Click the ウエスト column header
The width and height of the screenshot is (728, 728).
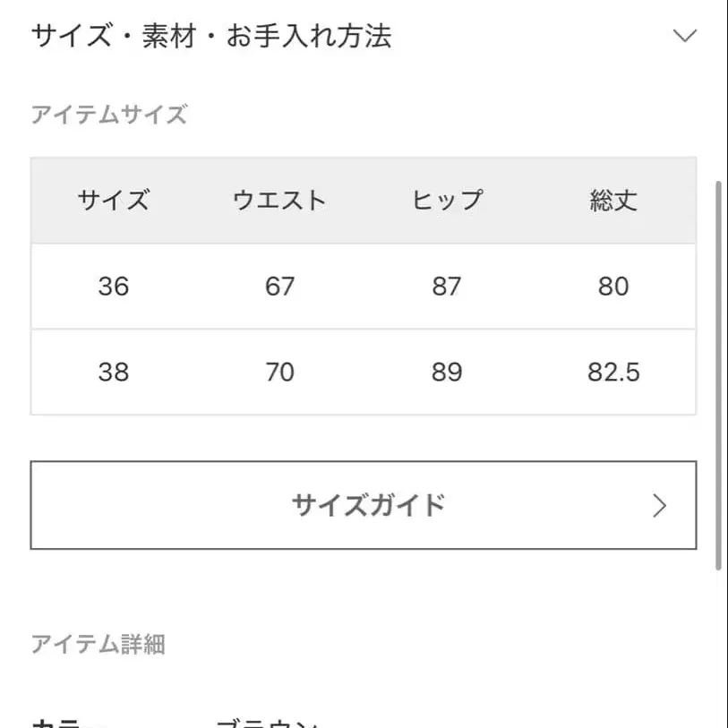[x=280, y=200]
